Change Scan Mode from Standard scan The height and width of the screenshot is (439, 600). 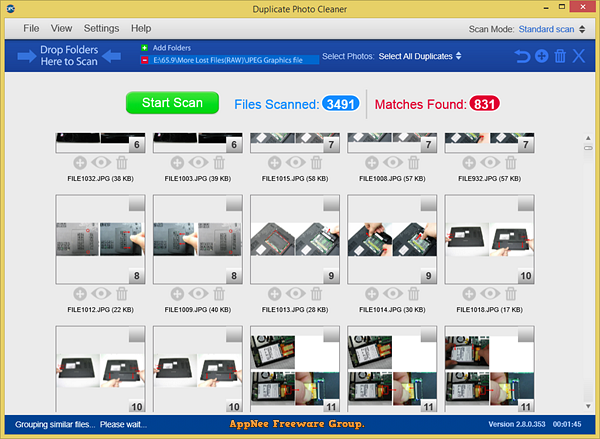tap(551, 29)
